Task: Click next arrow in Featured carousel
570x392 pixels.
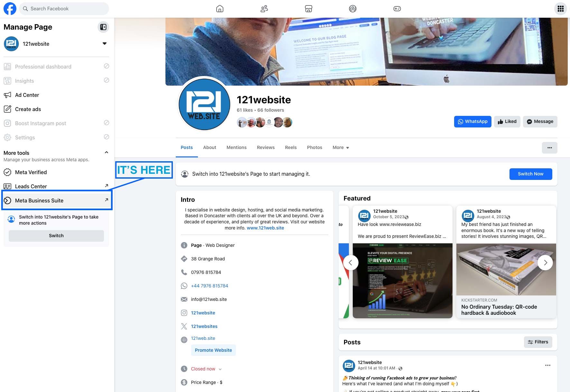Action: pos(545,263)
